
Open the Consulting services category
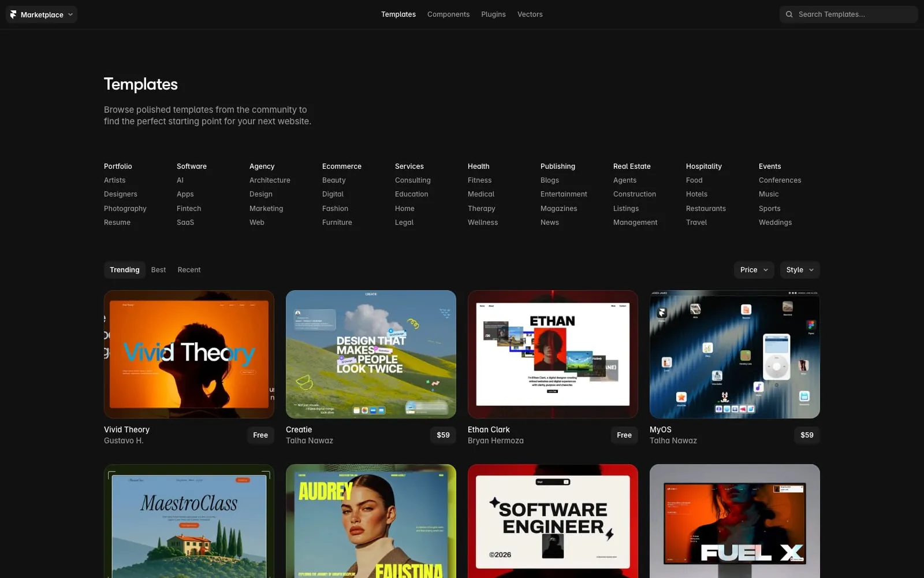[413, 180]
